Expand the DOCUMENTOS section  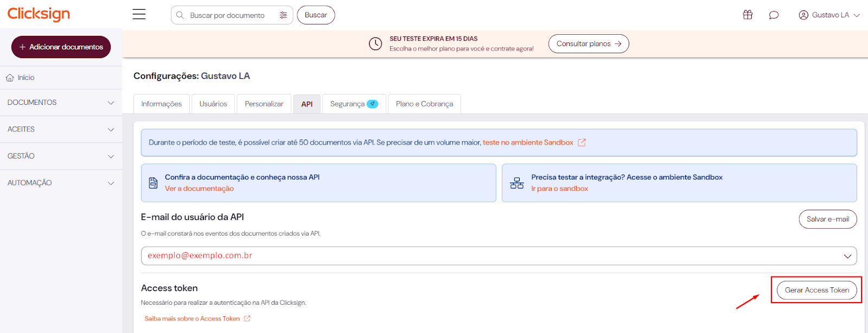coord(61,103)
